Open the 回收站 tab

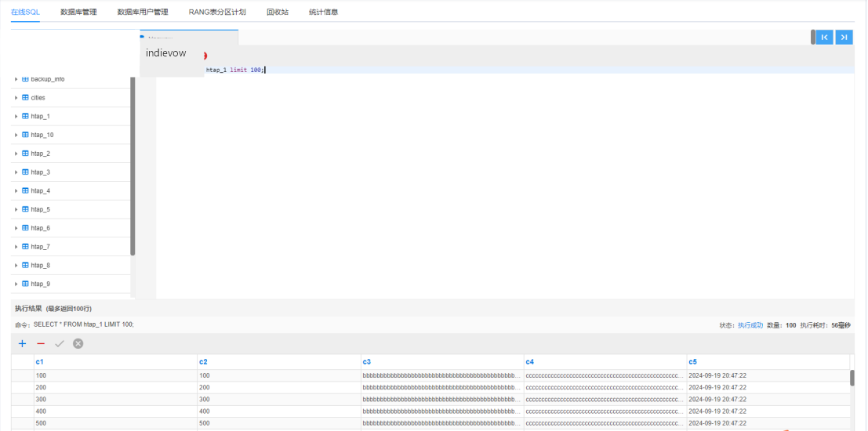pyautogui.click(x=278, y=12)
